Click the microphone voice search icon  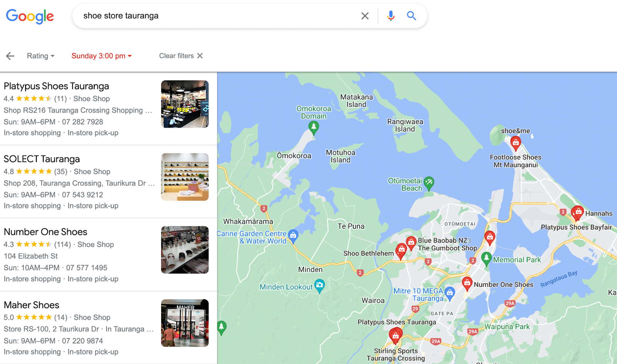(391, 16)
